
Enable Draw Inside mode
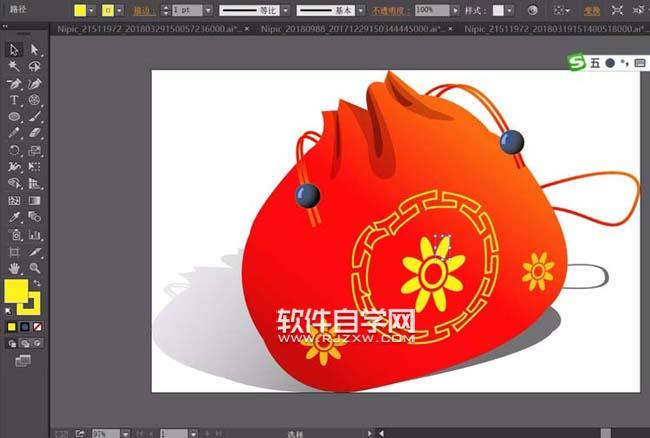(38, 344)
